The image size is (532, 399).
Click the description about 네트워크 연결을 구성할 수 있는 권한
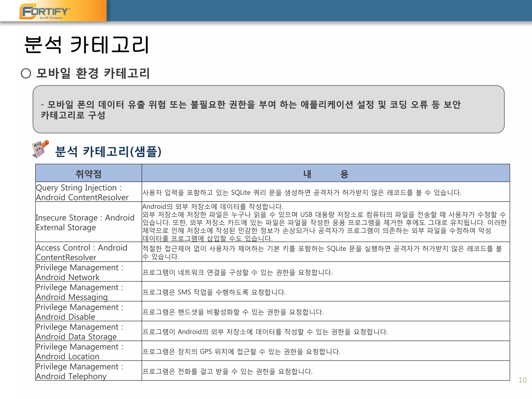coord(326,272)
